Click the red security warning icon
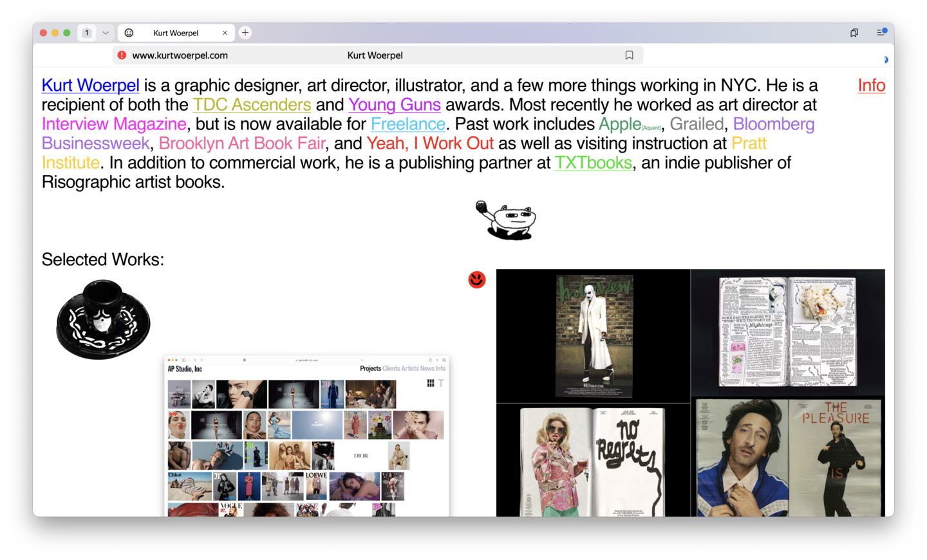This screenshot has height=560, width=927. tap(122, 55)
